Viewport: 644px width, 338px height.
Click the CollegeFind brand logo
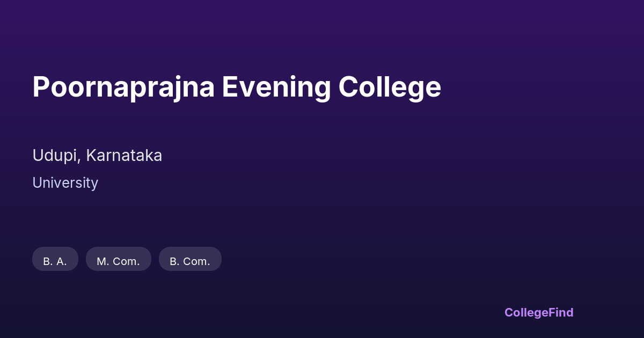coord(539,312)
